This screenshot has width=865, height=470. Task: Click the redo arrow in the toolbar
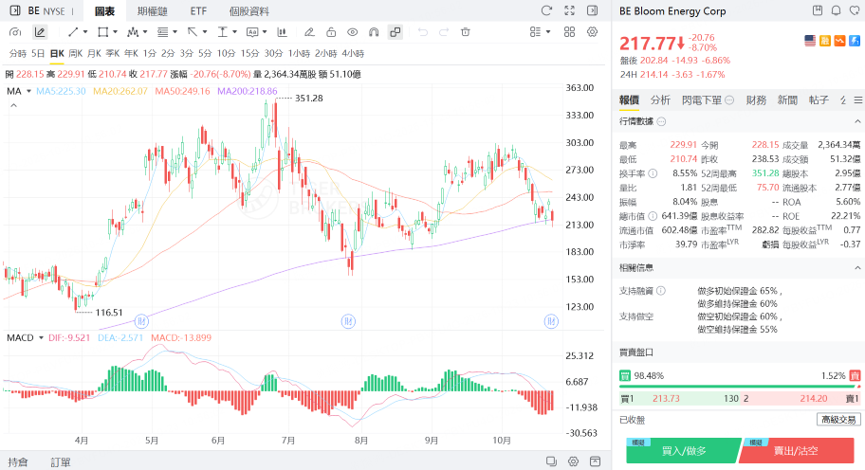coord(444,32)
